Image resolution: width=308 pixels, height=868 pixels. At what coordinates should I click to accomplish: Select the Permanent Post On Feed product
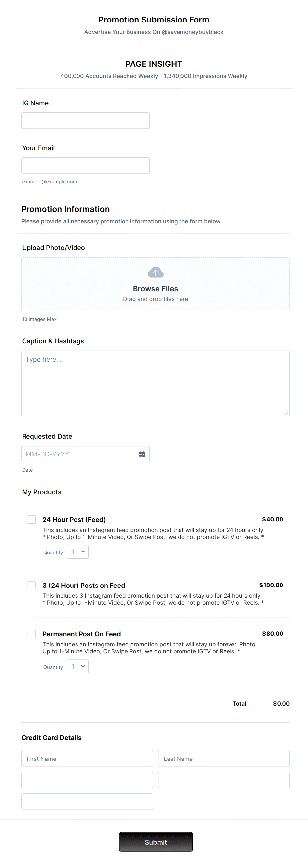click(x=32, y=634)
